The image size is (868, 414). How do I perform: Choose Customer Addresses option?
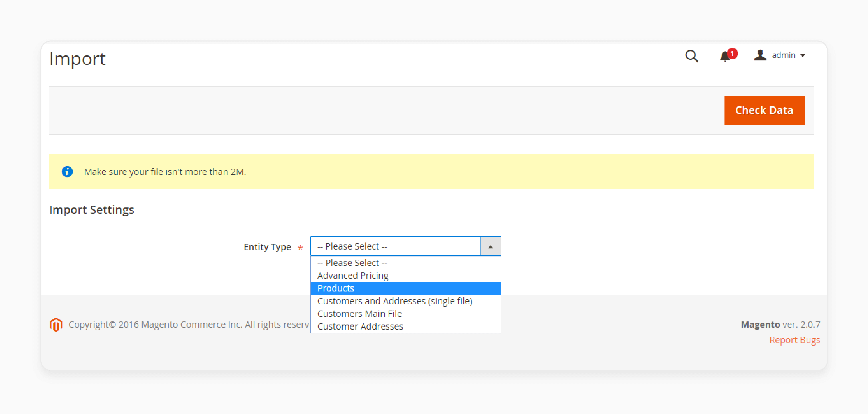(x=405, y=327)
